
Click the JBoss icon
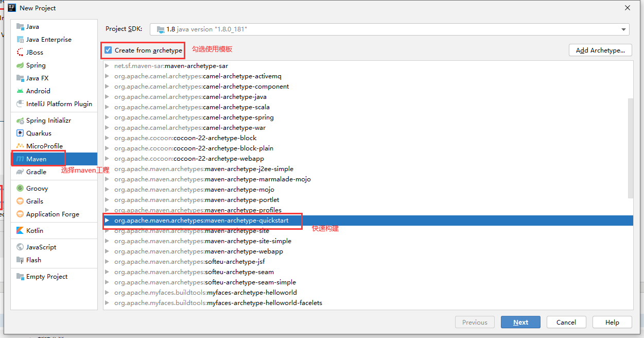(x=20, y=53)
